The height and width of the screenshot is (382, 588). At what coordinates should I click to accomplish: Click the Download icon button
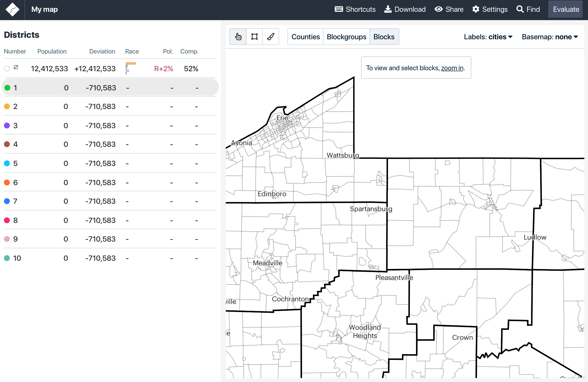pos(388,9)
